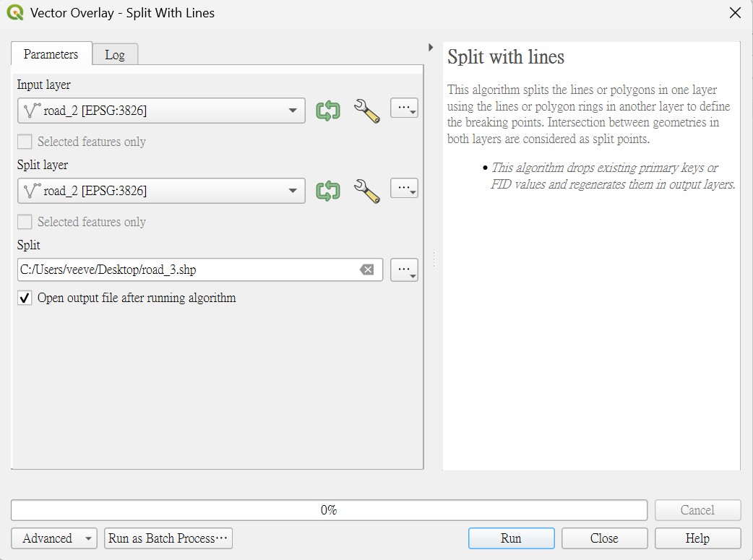
Task: Select the Parameters tab
Action: pos(51,53)
